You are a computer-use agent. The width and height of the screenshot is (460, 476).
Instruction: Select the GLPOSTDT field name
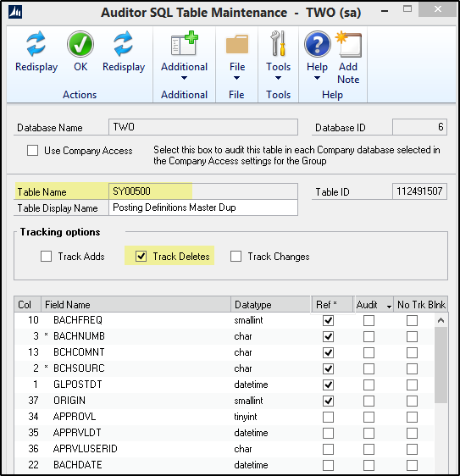(x=78, y=385)
